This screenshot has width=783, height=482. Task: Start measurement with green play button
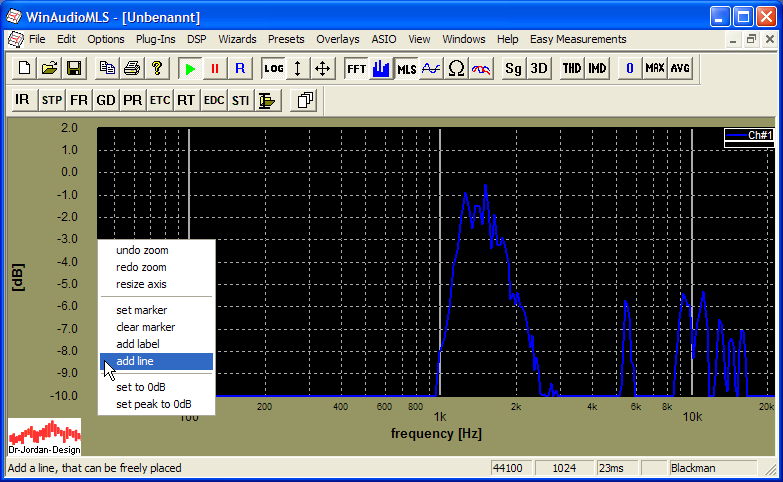click(190, 68)
